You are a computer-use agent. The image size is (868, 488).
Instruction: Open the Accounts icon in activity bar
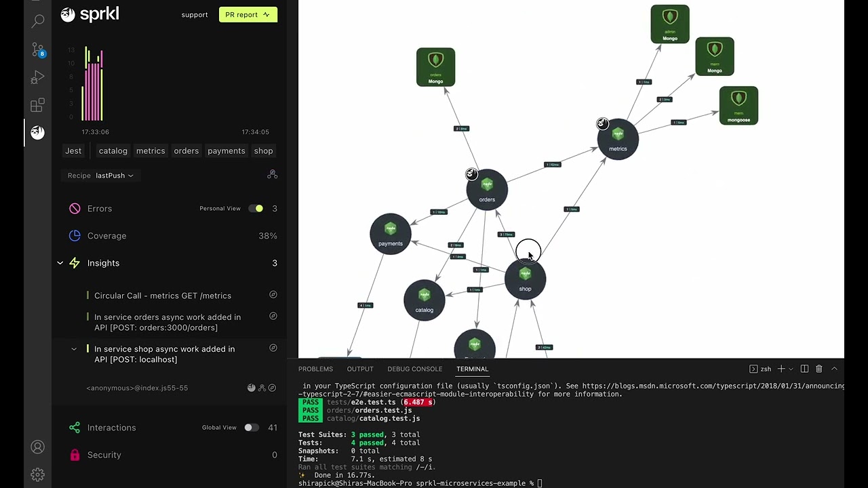point(38,447)
